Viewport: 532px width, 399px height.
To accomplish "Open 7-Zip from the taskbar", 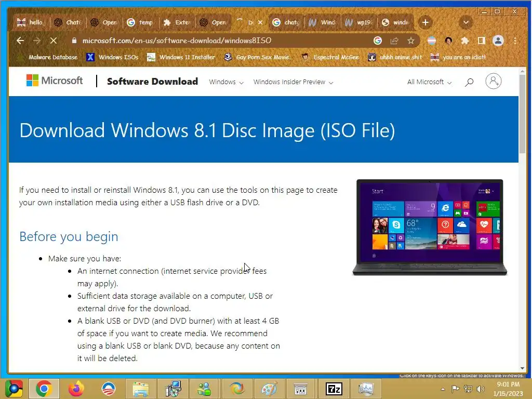I will (334, 389).
